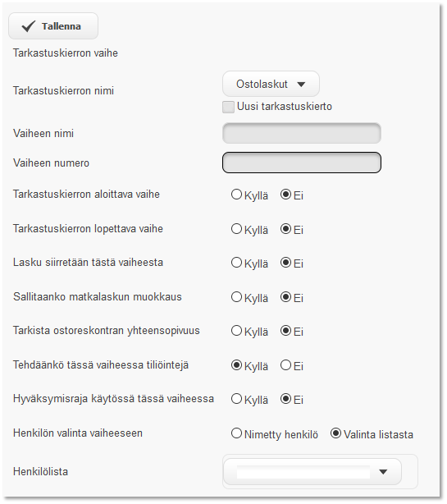Select Ei for Tarkastuskierron aloittava vaihe

point(285,195)
